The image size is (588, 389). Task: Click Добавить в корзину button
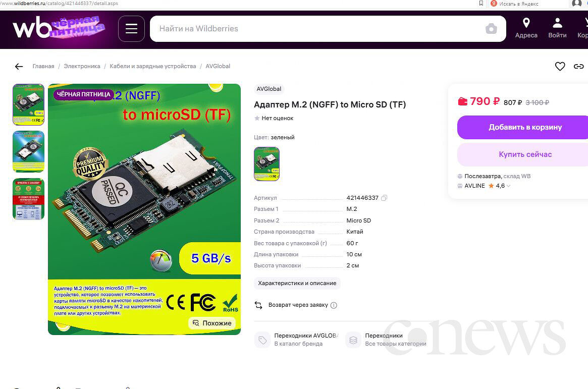pos(524,128)
